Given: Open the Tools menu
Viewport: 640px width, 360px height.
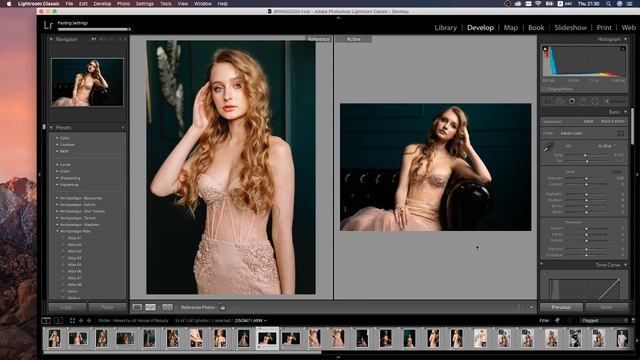Looking at the screenshot, I should click(165, 4).
